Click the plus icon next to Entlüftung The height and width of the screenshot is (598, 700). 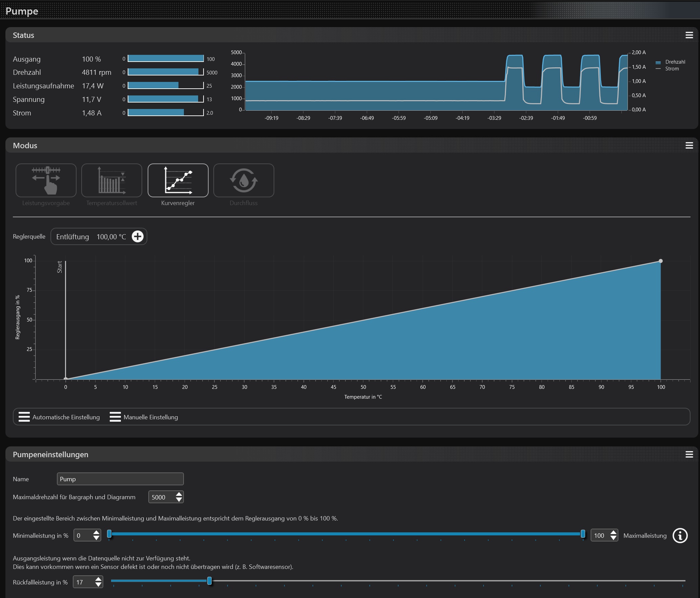pyautogui.click(x=137, y=237)
